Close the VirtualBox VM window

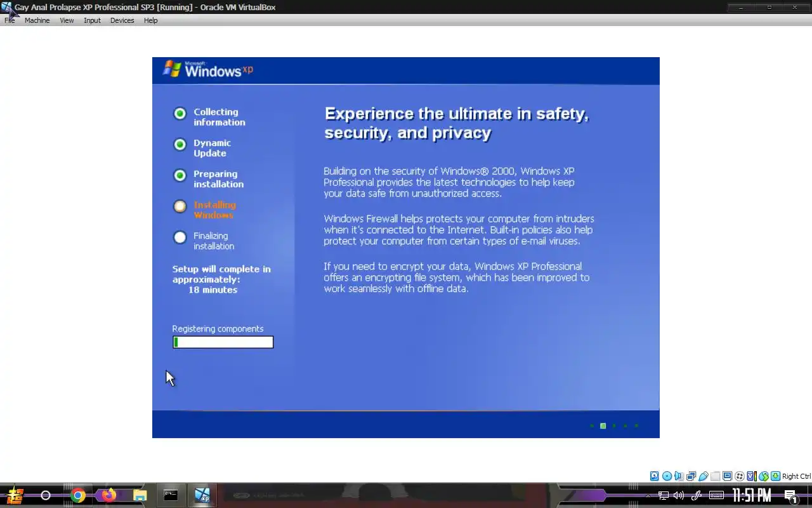click(796, 7)
